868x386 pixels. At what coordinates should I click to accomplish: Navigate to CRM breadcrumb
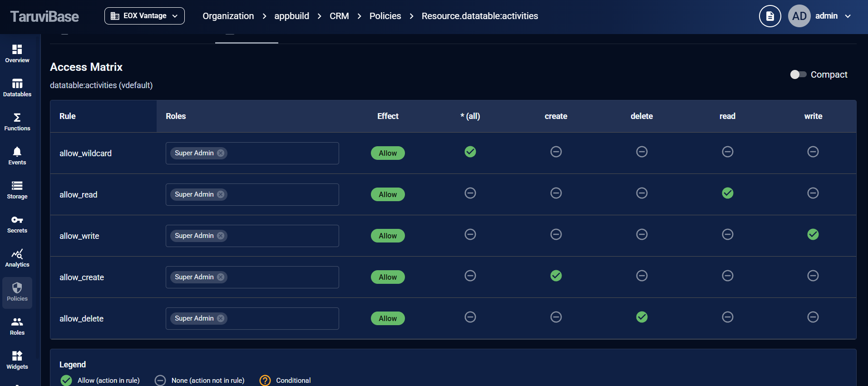click(x=339, y=16)
